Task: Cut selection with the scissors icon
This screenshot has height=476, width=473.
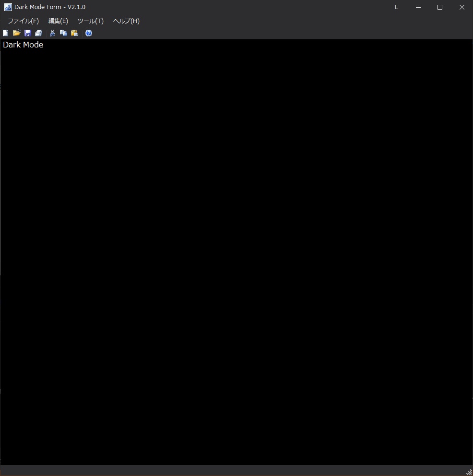Action: pyautogui.click(x=52, y=33)
